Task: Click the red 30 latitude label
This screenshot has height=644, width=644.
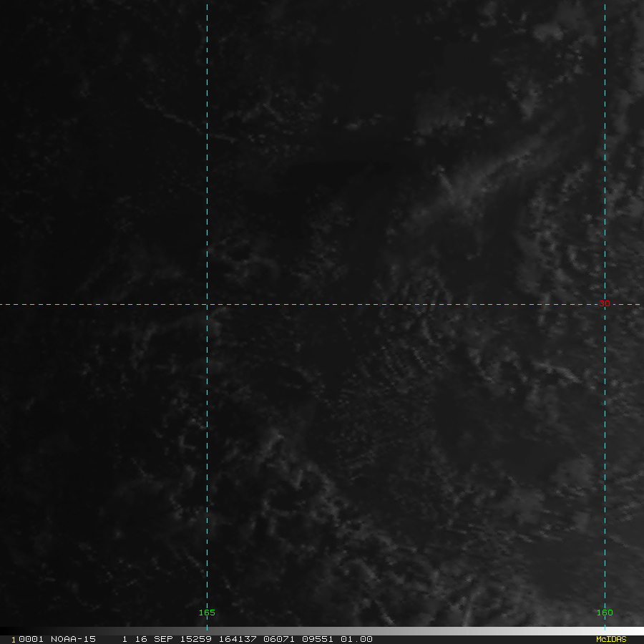Action: pyautogui.click(x=604, y=303)
